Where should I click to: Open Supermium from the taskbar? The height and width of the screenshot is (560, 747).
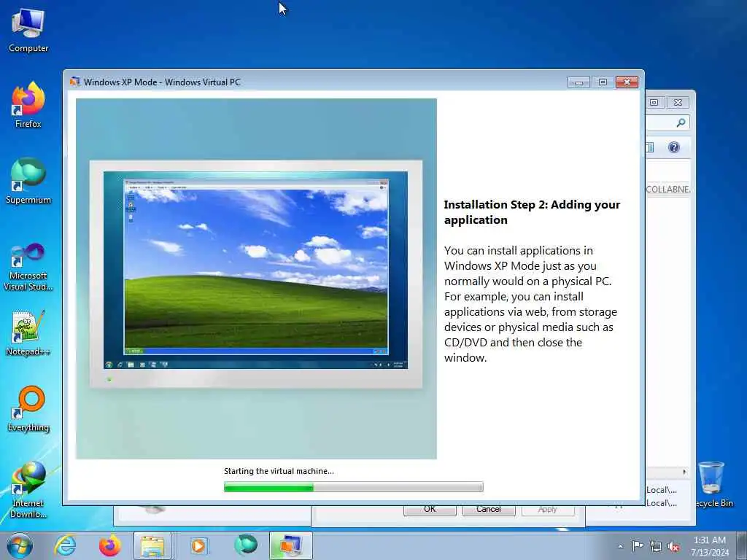[x=246, y=545]
